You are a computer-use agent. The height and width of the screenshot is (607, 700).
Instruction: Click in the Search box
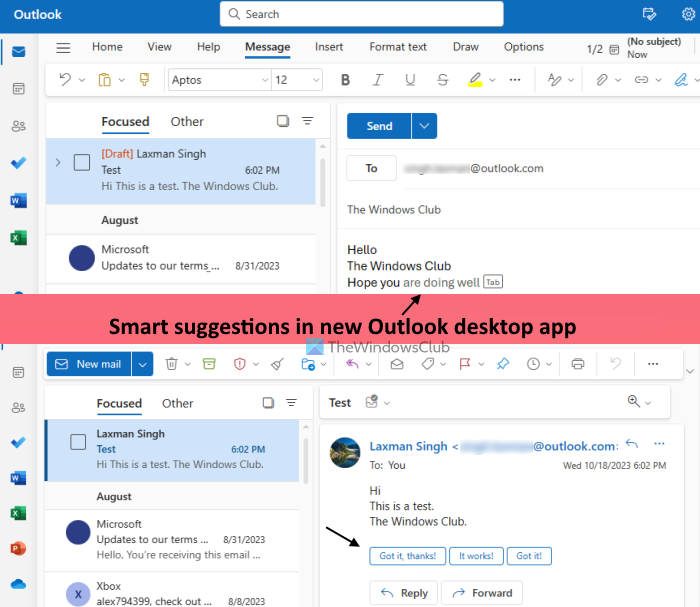click(362, 14)
